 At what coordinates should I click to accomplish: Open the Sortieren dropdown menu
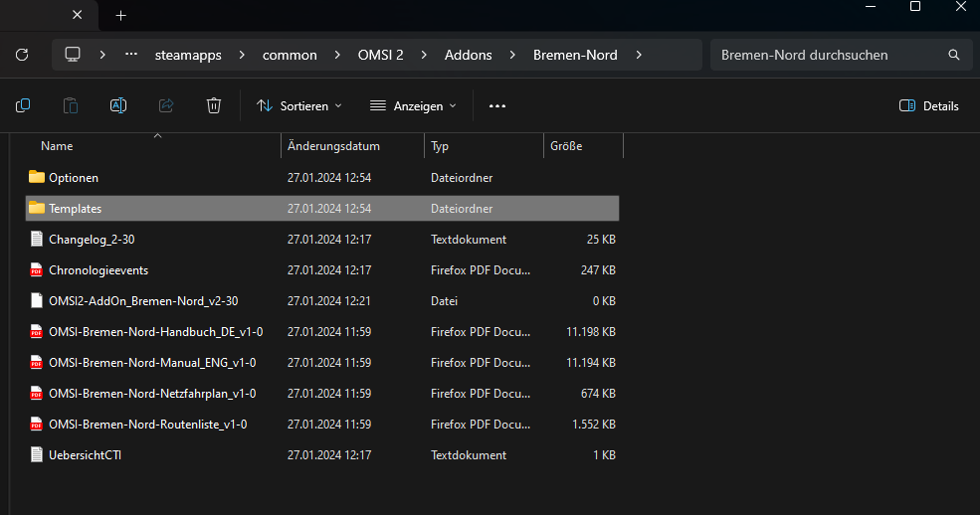298,105
